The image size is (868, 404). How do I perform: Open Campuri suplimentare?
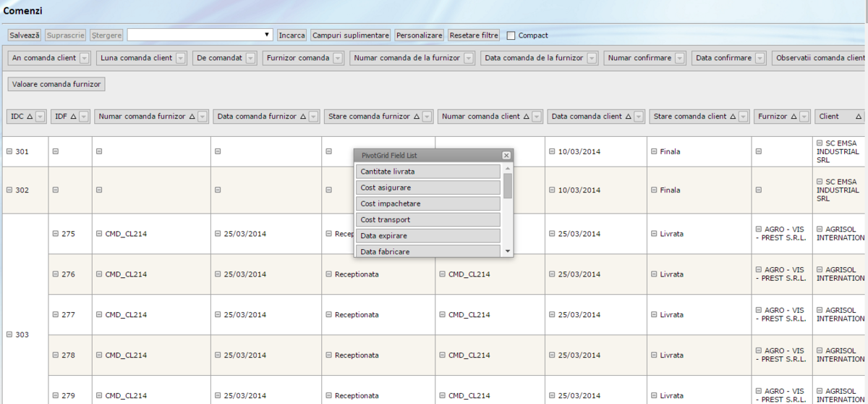[351, 35]
